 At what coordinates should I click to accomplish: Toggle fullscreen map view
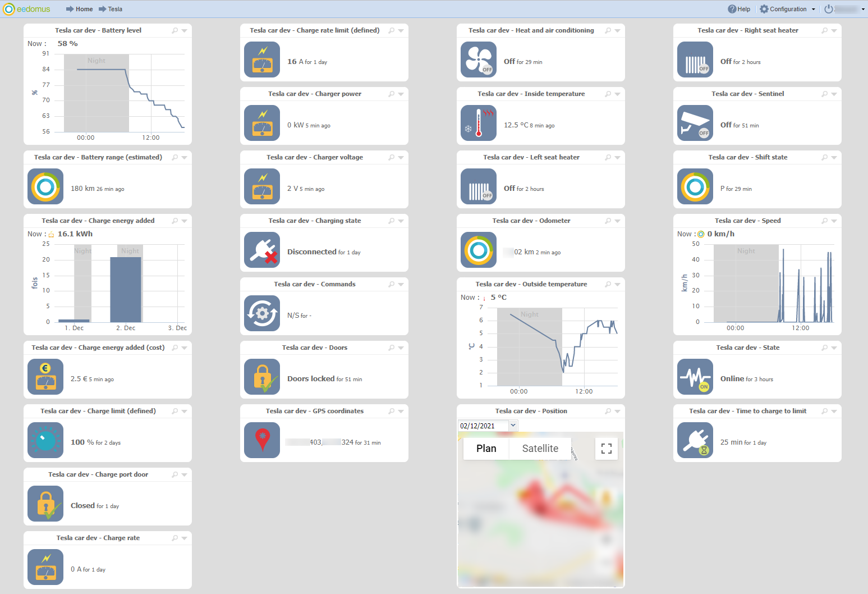tap(607, 449)
